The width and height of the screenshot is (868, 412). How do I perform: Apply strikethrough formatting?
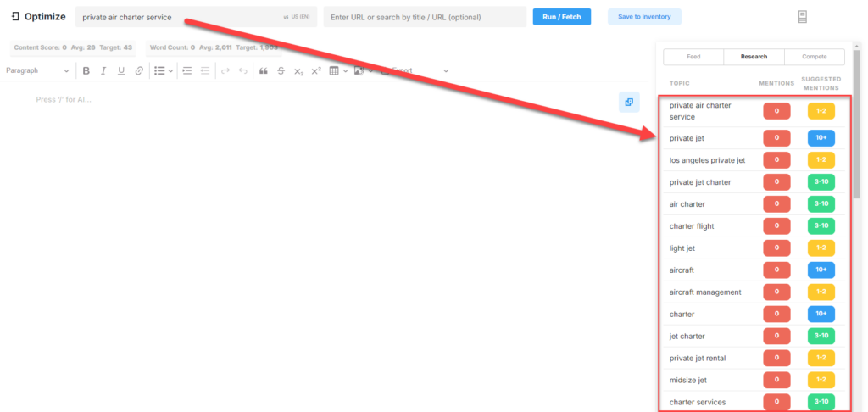coord(281,71)
